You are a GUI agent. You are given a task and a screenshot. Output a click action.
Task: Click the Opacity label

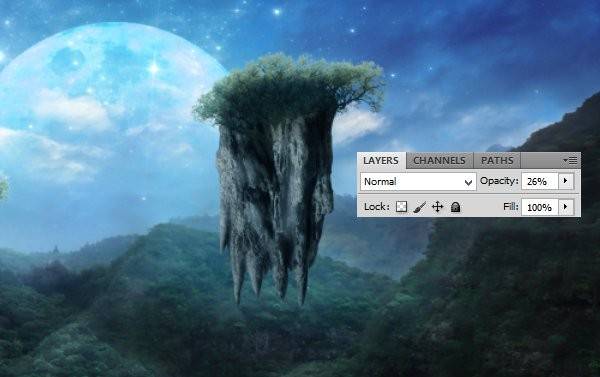tap(499, 181)
